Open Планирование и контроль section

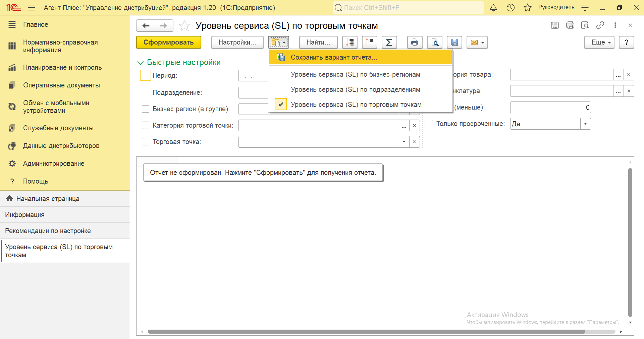click(65, 67)
